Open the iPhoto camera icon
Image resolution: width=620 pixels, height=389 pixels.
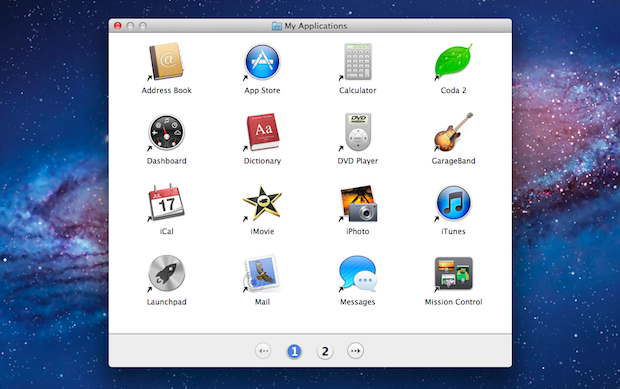pos(358,203)
